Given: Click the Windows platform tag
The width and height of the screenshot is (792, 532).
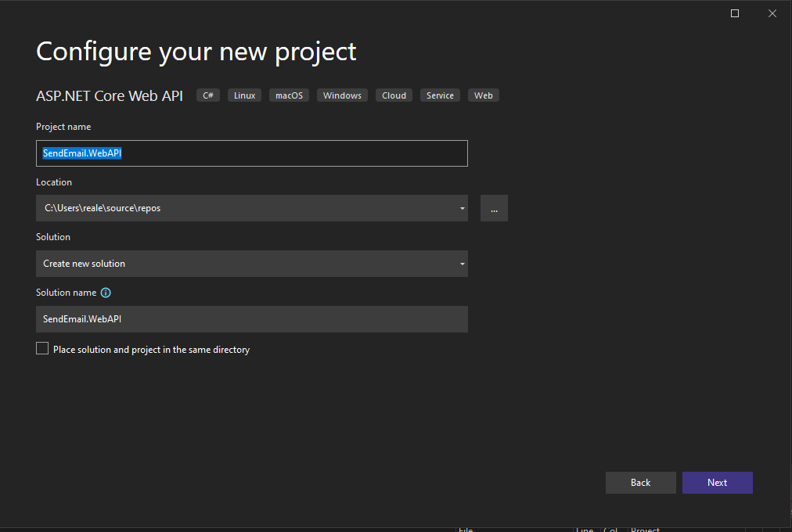Looking at the screenshot, I should [342, 95].
